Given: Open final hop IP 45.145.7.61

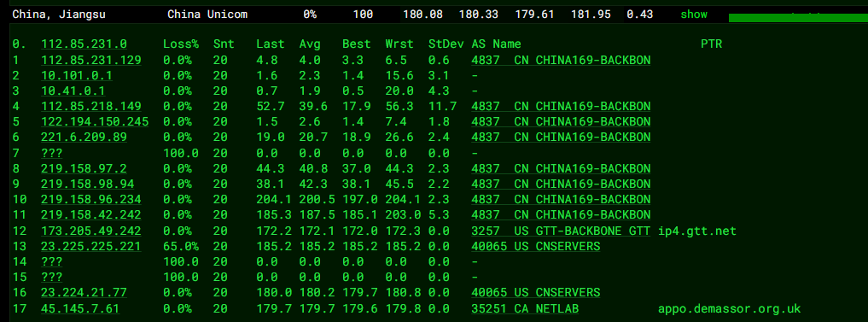Looking at the screenshot, I should [80, 308].
